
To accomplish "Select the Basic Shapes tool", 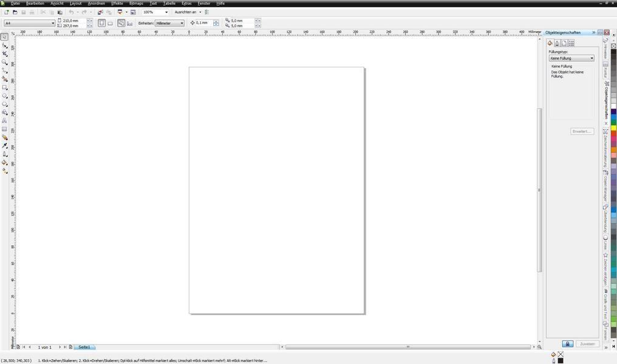I will coord(4,112).
